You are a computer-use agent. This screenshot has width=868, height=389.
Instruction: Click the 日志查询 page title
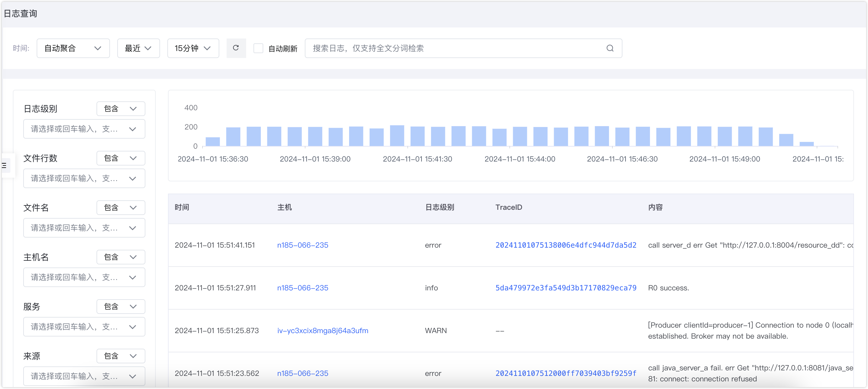coord(20,13)
